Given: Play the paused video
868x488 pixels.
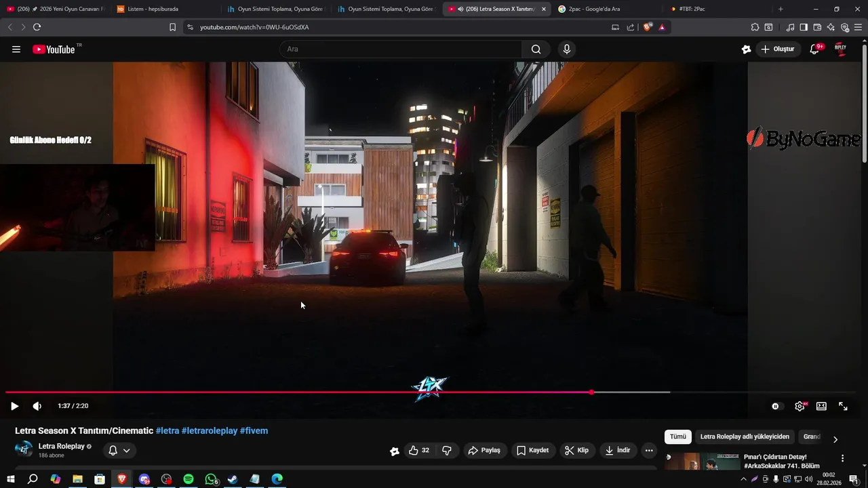Looking at the screenshot, I should click(x=14, y=406).
